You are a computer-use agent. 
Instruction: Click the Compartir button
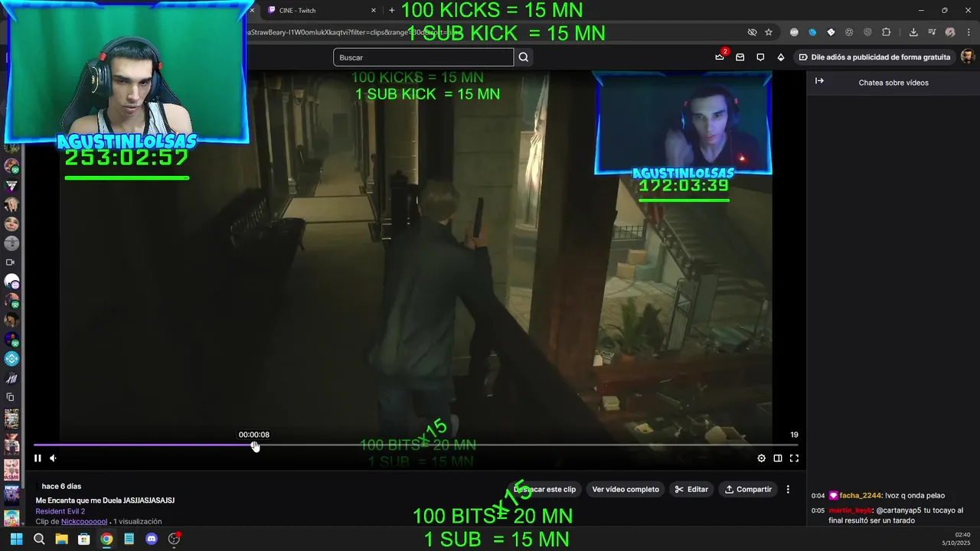click(x=748, y=489)
